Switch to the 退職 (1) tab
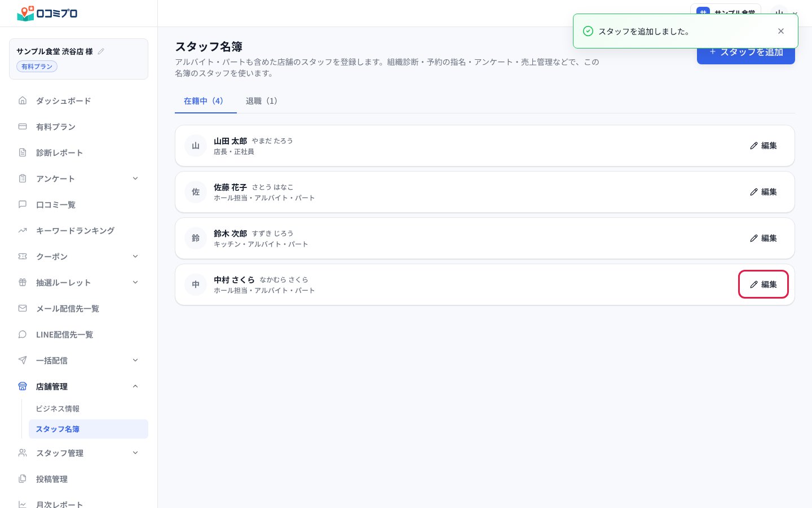The image size is (812, 508). click(x=262, y=101)
